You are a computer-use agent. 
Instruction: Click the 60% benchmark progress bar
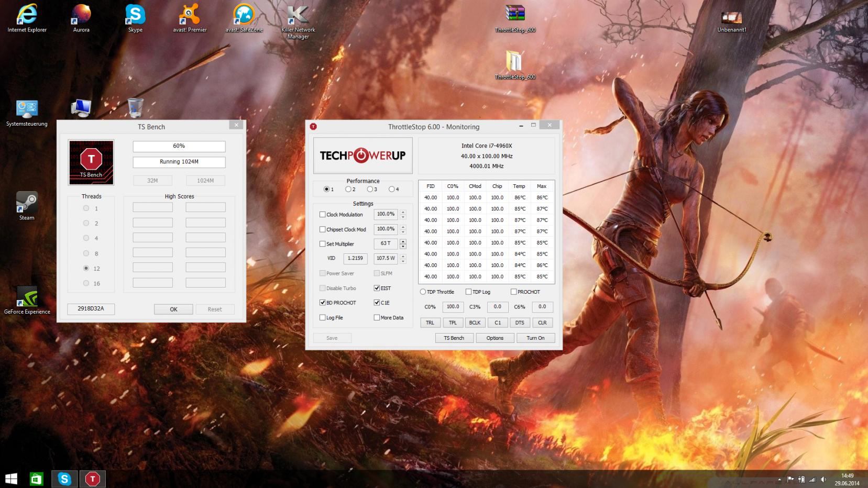pos(179,146)
